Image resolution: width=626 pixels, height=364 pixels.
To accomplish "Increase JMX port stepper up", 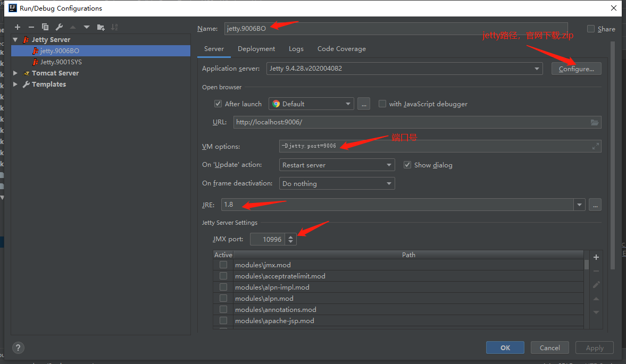I will point(290,236).
